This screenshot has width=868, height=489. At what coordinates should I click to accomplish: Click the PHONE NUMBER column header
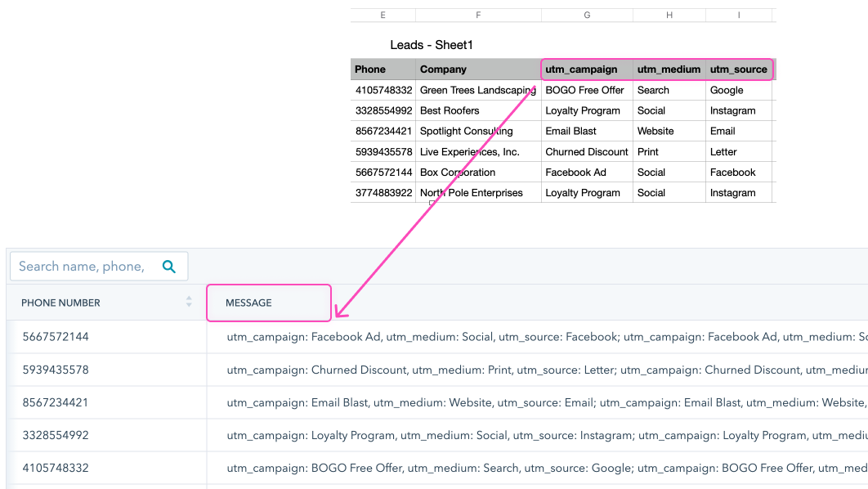[x=61, y=303]
